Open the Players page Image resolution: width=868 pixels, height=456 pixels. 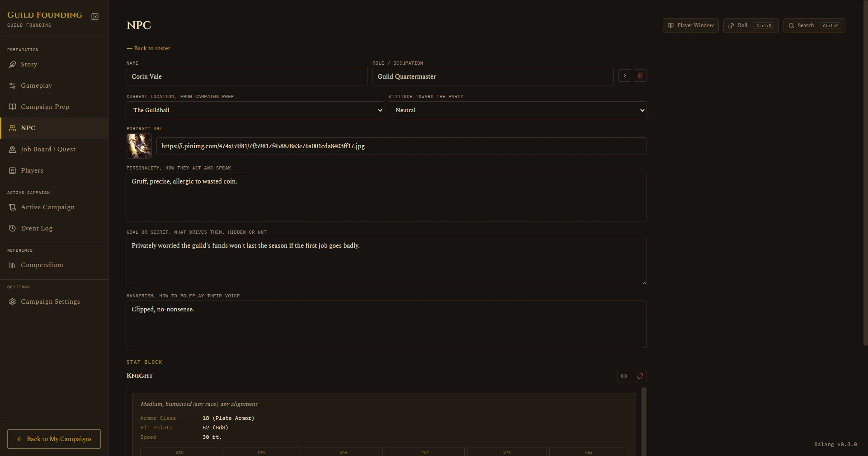click(54, 170)
